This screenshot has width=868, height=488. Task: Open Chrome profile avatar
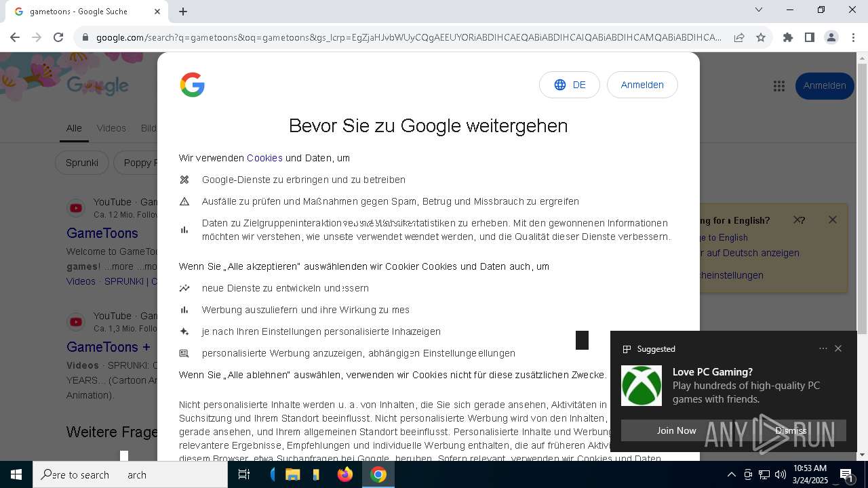pyautogui.click(x=831, y=37)
